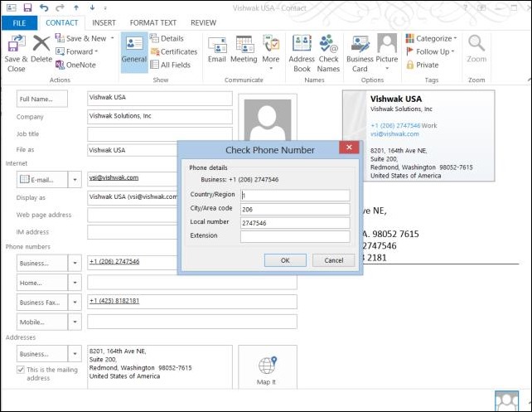
Task: Click Cancel in Check Phone Number dialog
Action: [x=333, y=260]
